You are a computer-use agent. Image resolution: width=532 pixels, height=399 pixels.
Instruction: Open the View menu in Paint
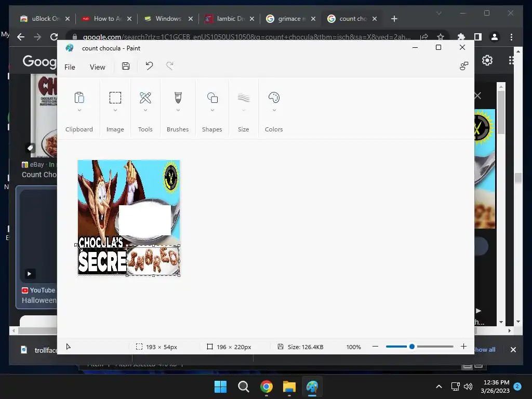(97, 67)
